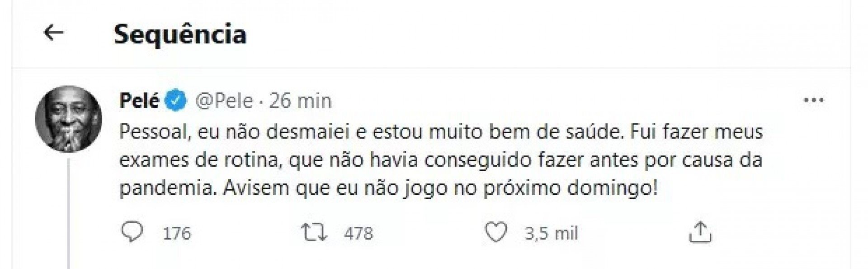This screenshot has height=269, width=868.
Task: Go back using the left arrow
Action: [53, 33]
